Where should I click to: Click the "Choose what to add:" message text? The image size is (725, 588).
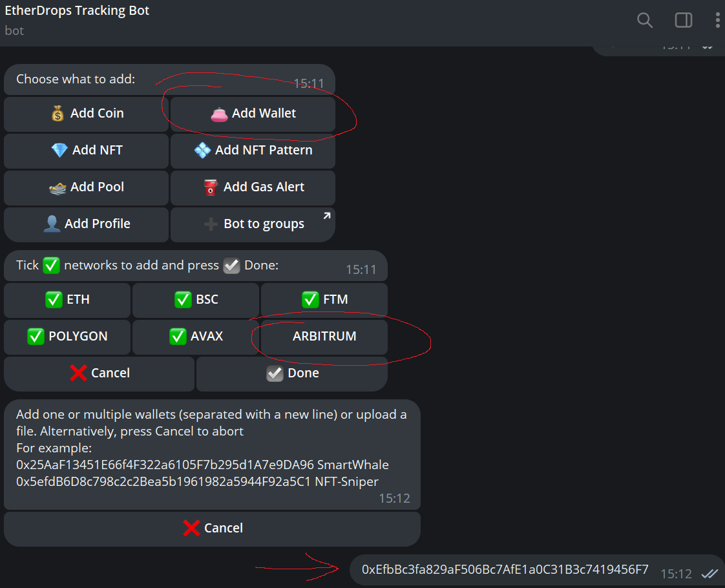[x=76, y=79]
